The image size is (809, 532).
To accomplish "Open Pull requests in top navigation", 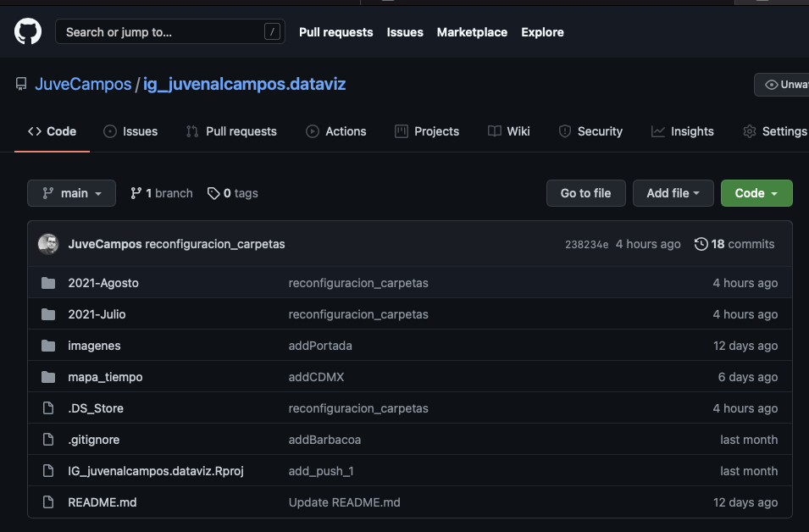I will click(335, 32).
